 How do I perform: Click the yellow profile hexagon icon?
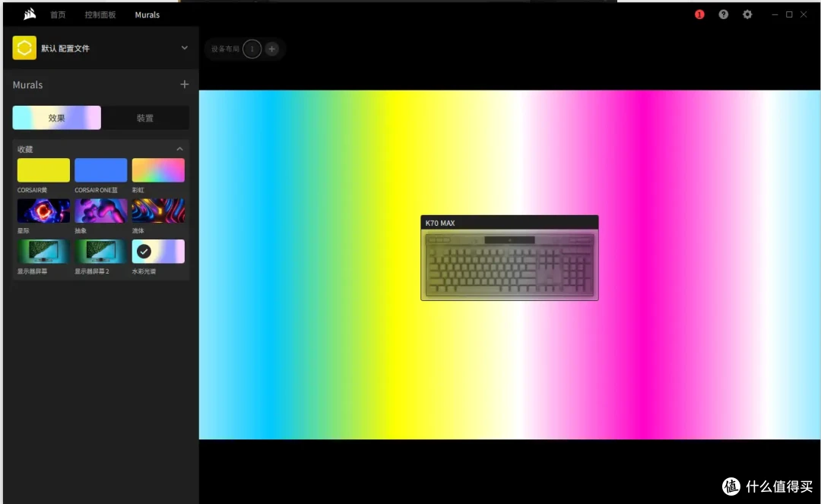24,48
